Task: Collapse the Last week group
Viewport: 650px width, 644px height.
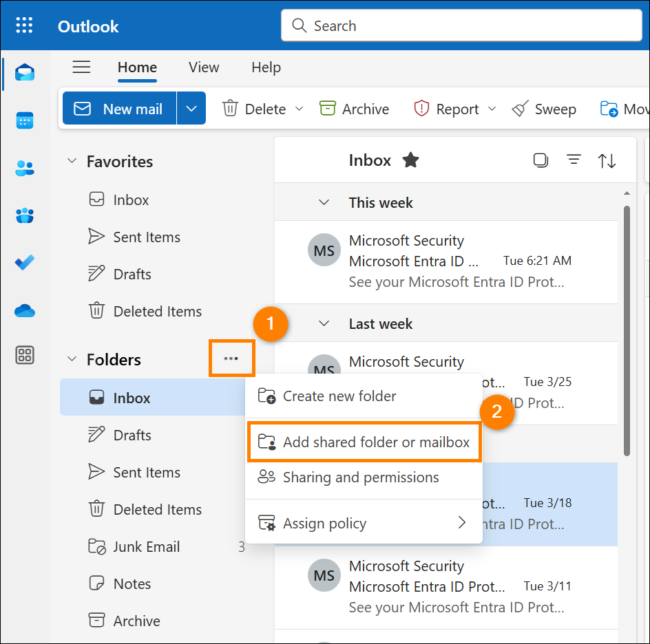Action: coord(324,323)
